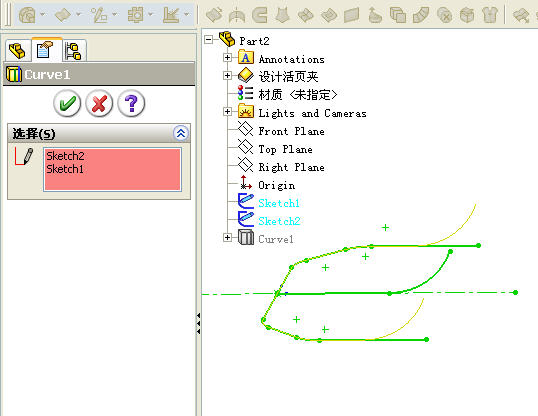Click the Delete Face tool icon
538x416 pixels.
444,15
